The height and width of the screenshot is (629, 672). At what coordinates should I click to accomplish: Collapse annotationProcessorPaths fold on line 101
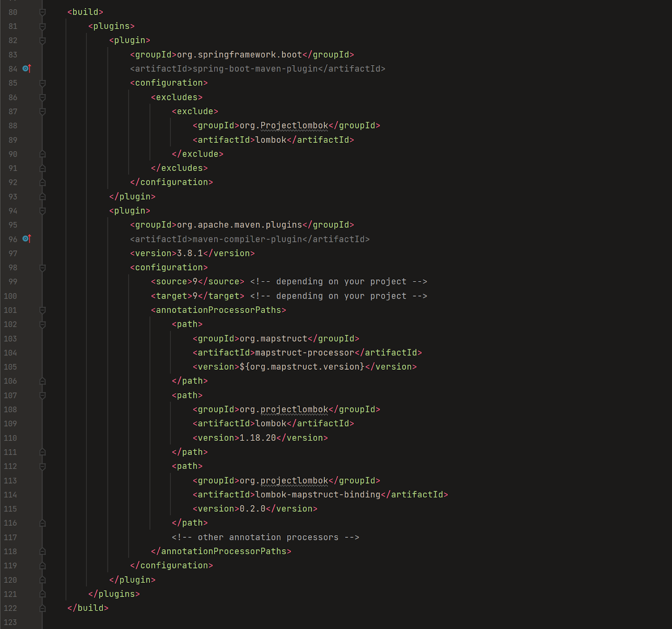point(42,310)
